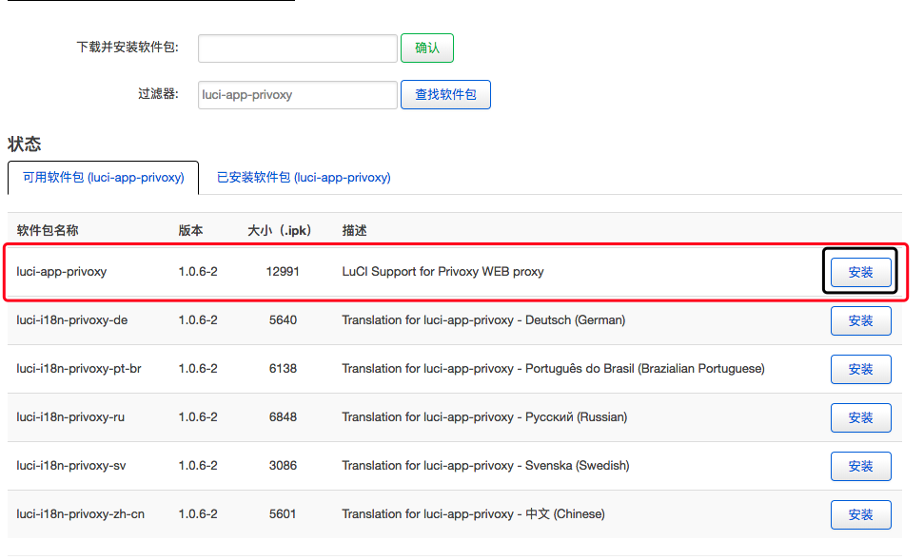Select the luci-i18n-privoxy-zh-cn package name

tap(80, 514)
